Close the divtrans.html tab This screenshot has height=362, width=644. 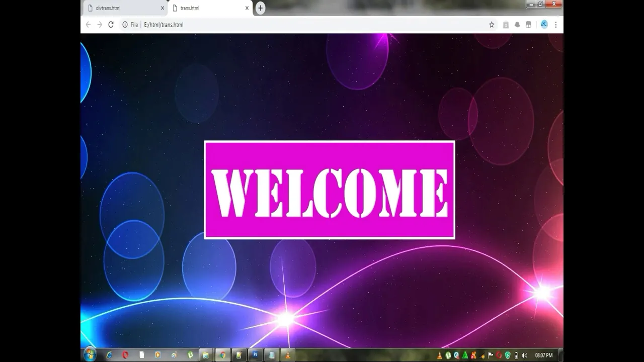[163, 8]
